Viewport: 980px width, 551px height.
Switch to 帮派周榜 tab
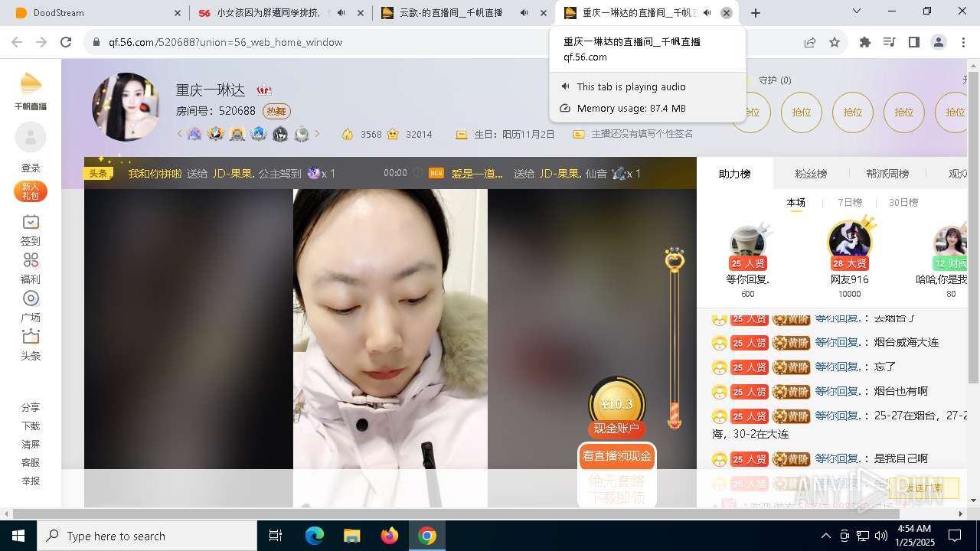(x=887, y=174)
